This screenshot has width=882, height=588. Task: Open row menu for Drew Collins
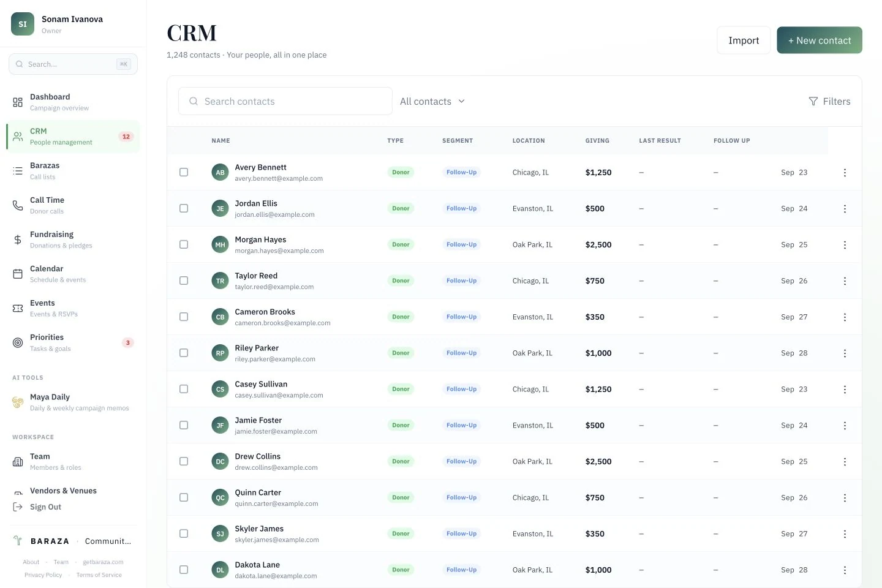pyautogui.click(x=845, y=462)
